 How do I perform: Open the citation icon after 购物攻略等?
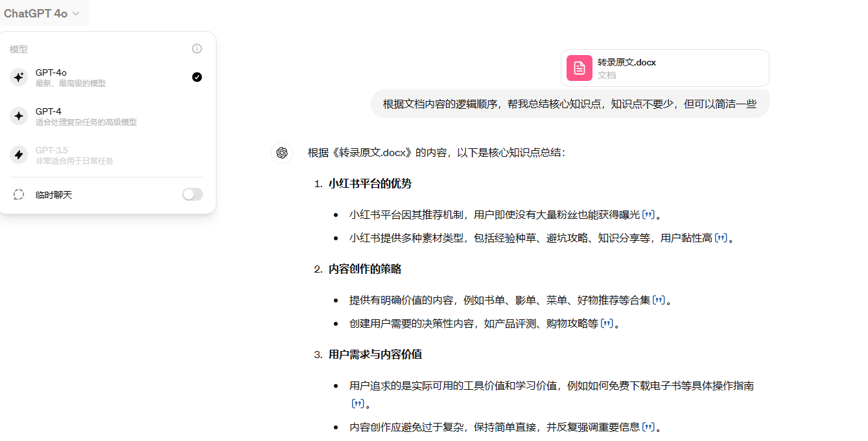(607, 323)
